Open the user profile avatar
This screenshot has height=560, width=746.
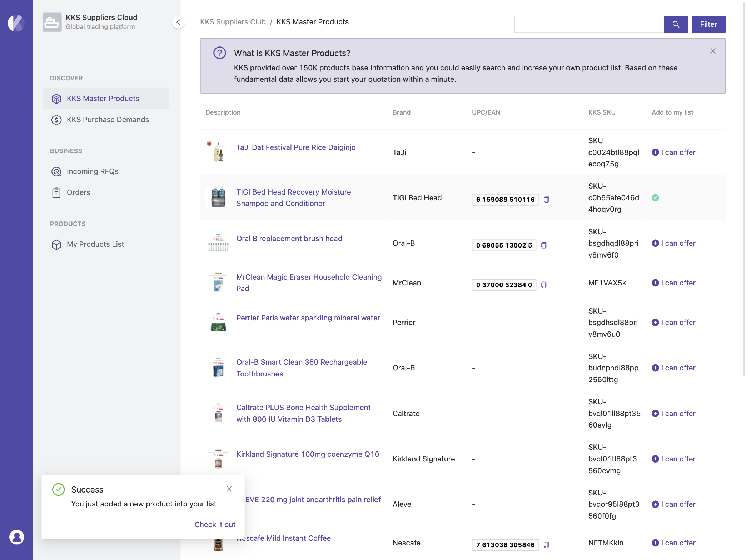pyautogui.click(x=16, y=537)
